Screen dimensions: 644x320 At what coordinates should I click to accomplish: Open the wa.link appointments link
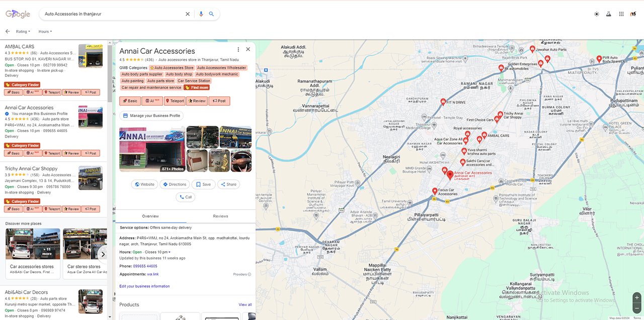153,274
